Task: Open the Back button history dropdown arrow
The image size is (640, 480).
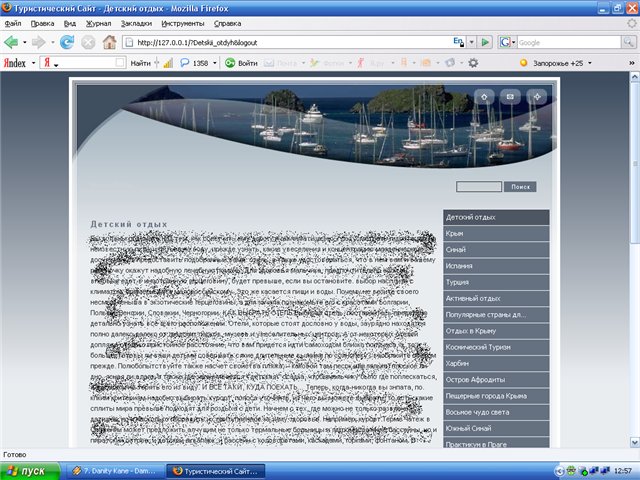Action: point(24,42)
